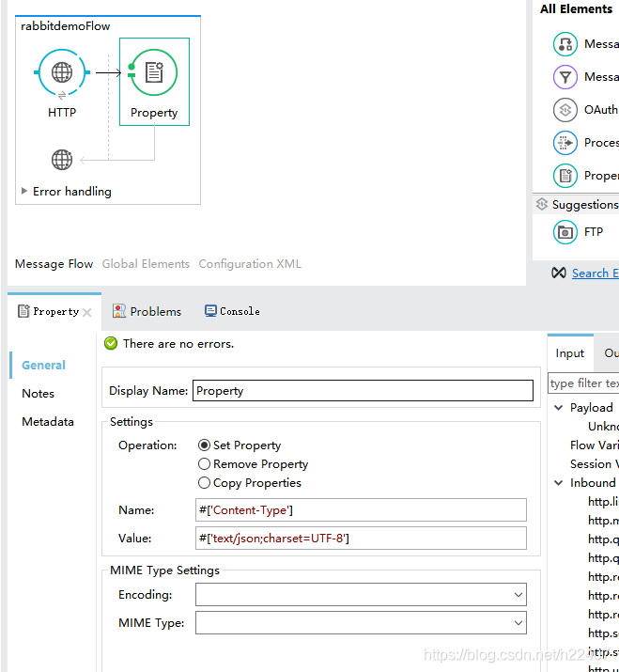Click the HTTP response globe icon
619x672 pixels.
point(62,160)
